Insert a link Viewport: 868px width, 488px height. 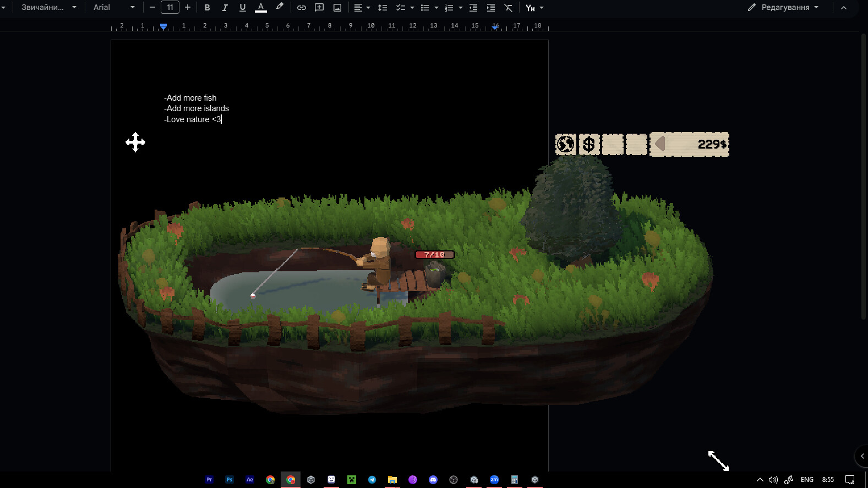(x=301, y=8)
